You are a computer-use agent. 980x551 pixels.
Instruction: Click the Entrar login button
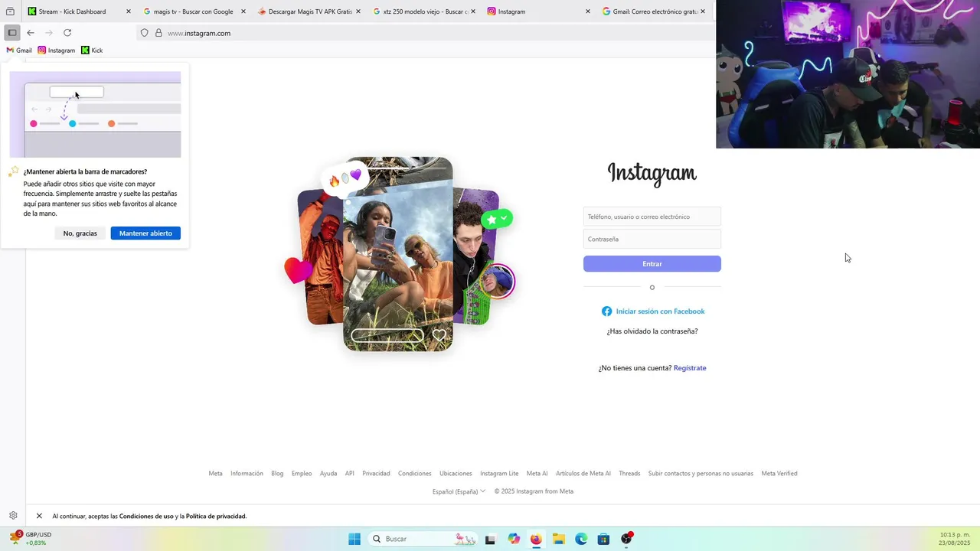[652, 264]
